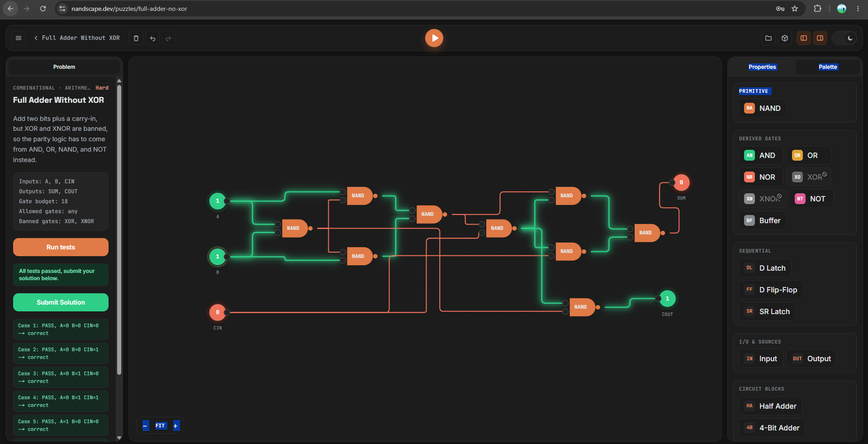Image resolution: width=868 pixels, height=444 pixels.
Task: Open the folder icon in top toolbar
Action: tap(768, 38)
